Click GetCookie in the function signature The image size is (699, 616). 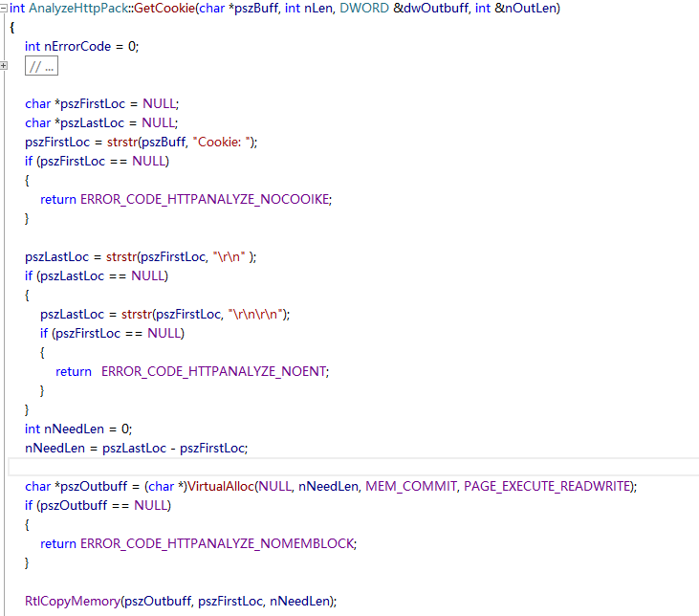[x=164, y=9]
